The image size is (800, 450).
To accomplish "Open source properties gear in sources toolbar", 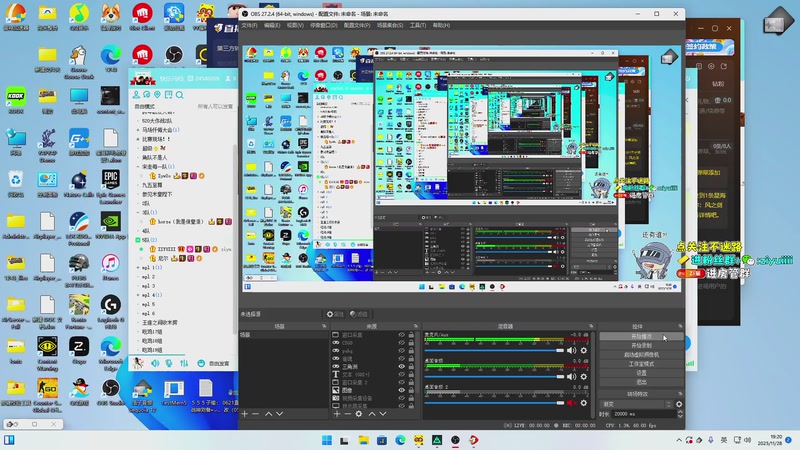I will 359,414.
